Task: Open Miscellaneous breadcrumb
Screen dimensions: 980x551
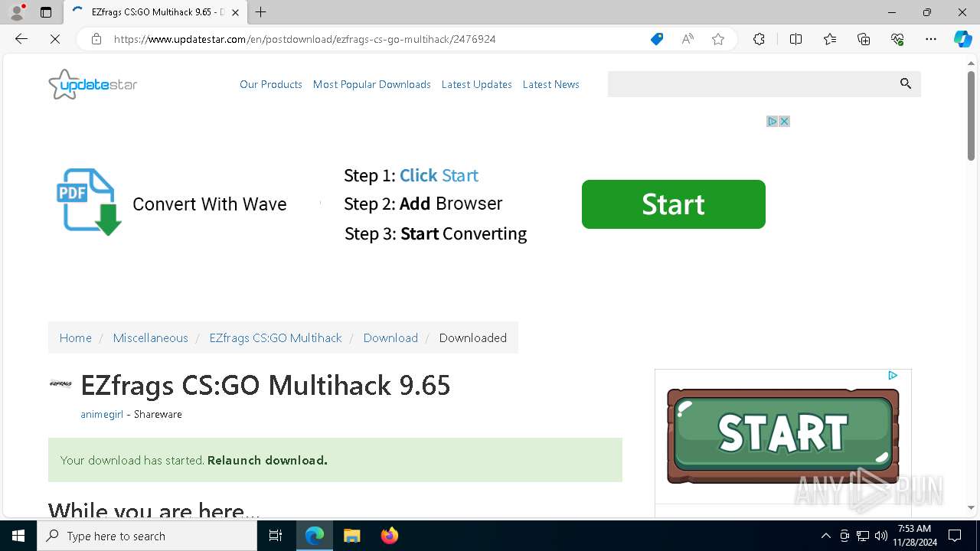Action: [x=150, y=337]
